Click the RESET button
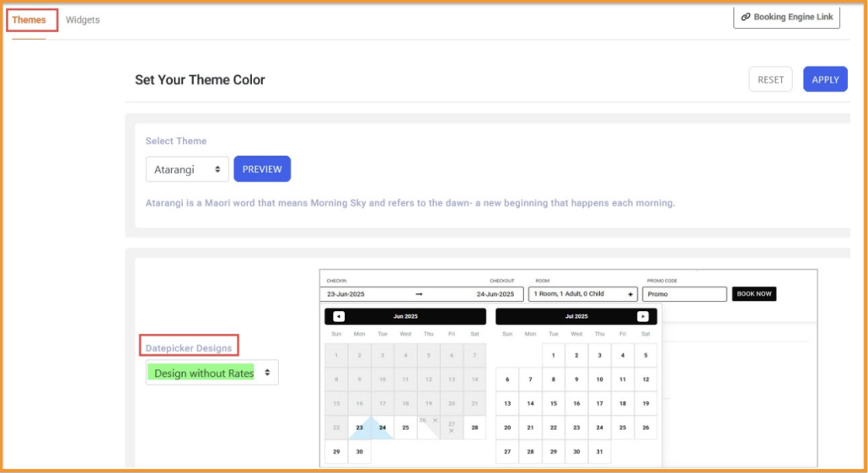868x473 pixels. pyautogui.click(x=770, y=80)
